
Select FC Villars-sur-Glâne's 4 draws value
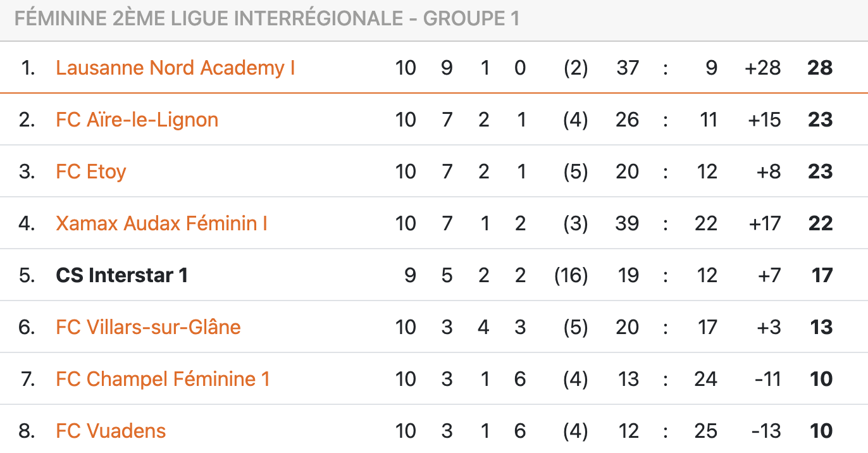tap(483, 327)
